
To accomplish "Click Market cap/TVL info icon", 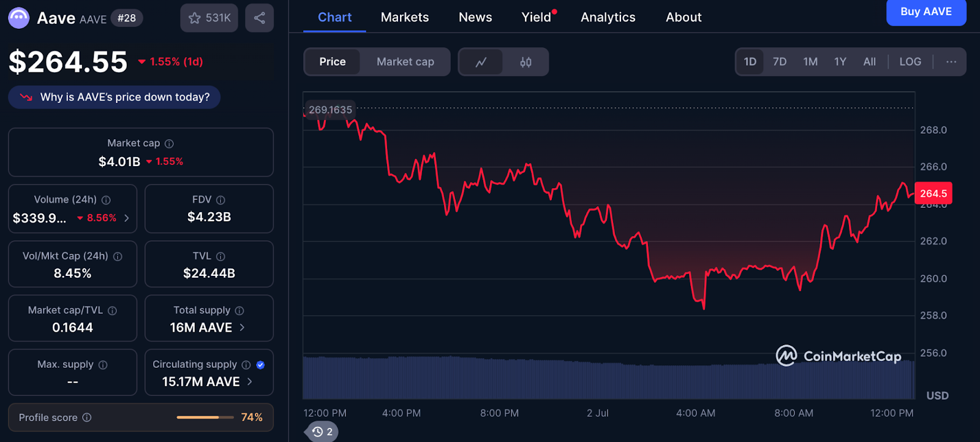I will (x=113, y=311).
